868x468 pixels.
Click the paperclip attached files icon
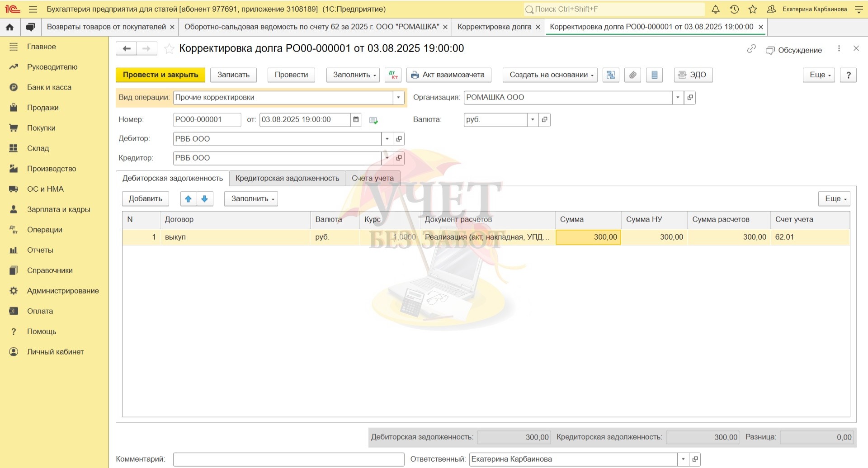coord(632,75)
